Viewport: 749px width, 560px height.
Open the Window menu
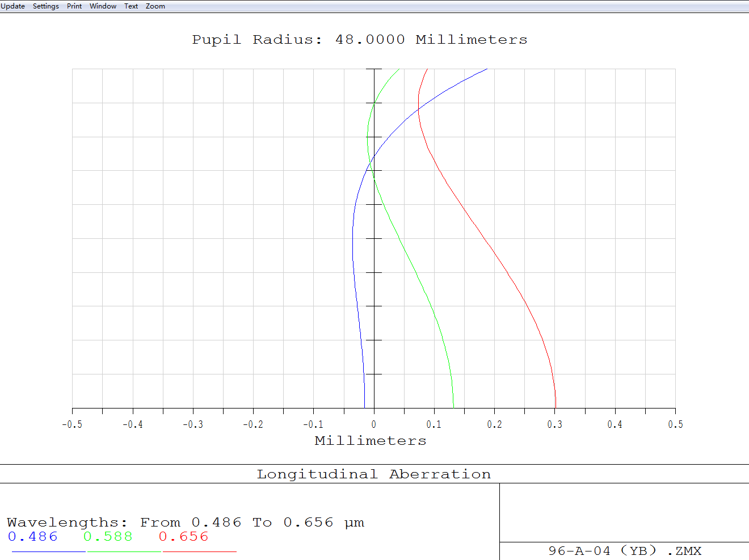tap(103, 6)
